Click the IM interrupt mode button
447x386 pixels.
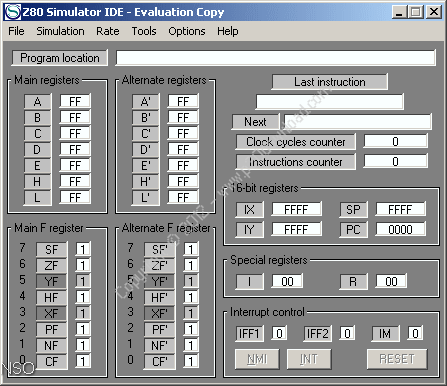(385, 334)
